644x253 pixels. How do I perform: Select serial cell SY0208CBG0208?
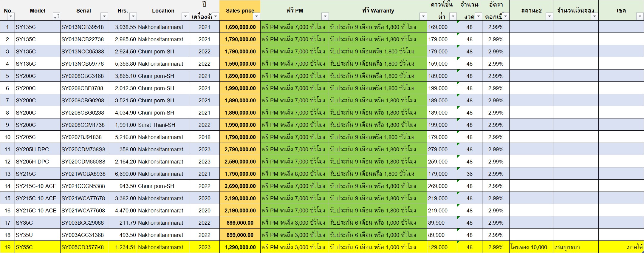(84, 100)
